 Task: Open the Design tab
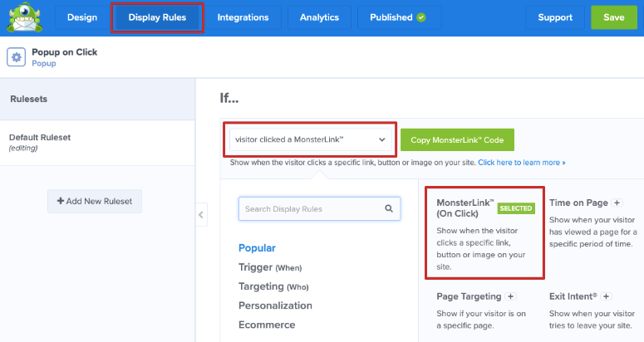[82, 17]
